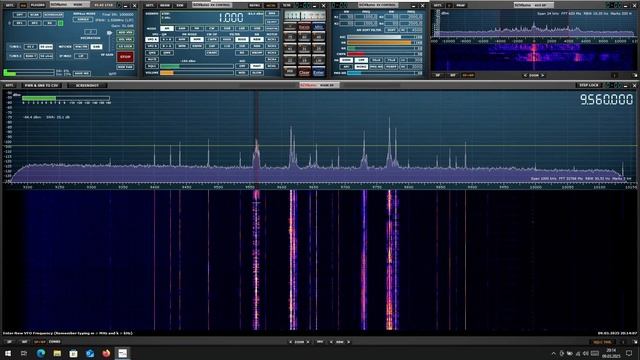
Task: Select HI-Z input for Tuner 1
Action: pos(31,47)
